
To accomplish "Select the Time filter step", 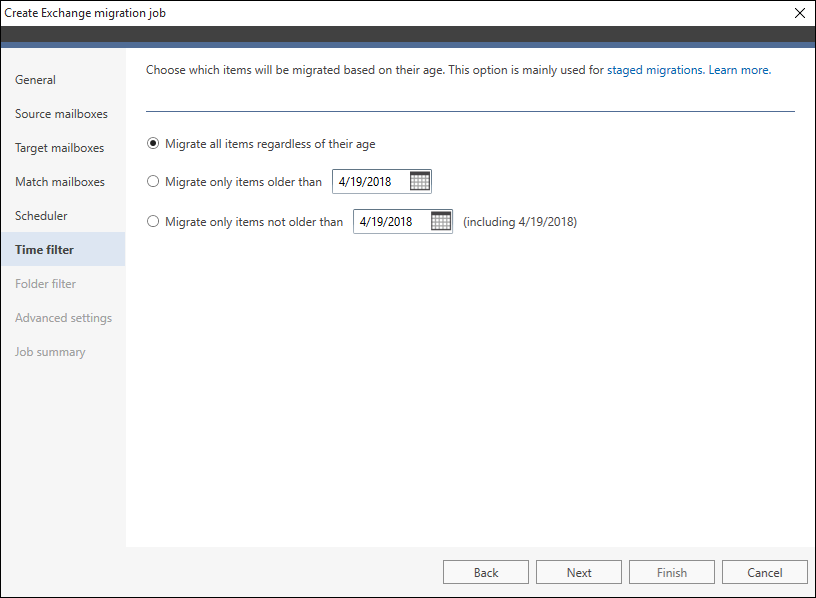I will coord(63,249).
